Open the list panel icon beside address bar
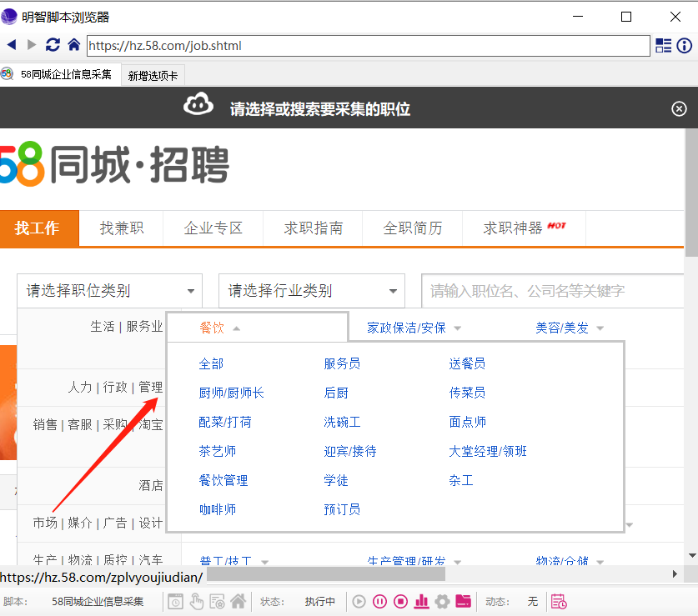 click(x=663, y=45)
